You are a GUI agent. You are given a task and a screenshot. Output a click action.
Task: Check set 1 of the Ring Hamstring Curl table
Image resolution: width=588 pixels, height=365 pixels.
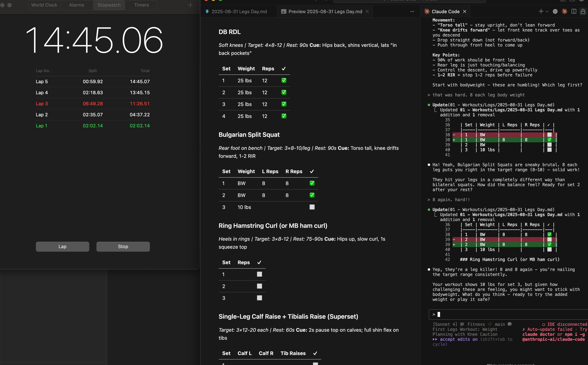259,274
